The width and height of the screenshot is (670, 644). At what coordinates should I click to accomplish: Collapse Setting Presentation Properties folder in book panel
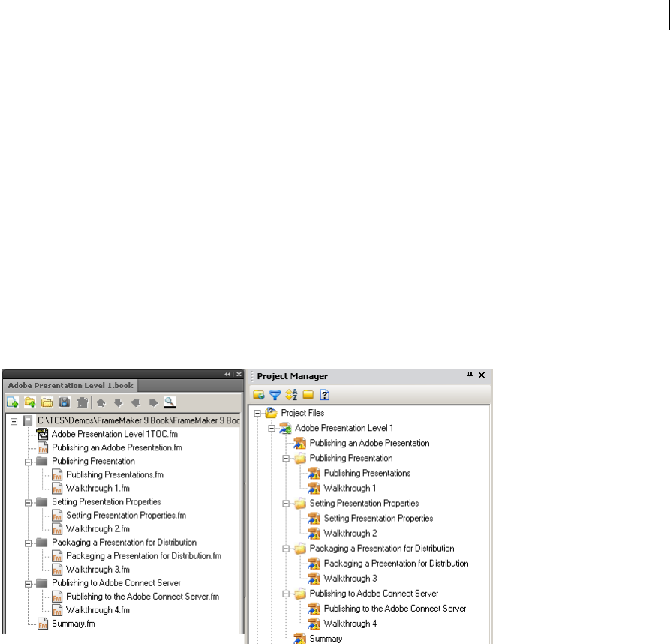29,503
